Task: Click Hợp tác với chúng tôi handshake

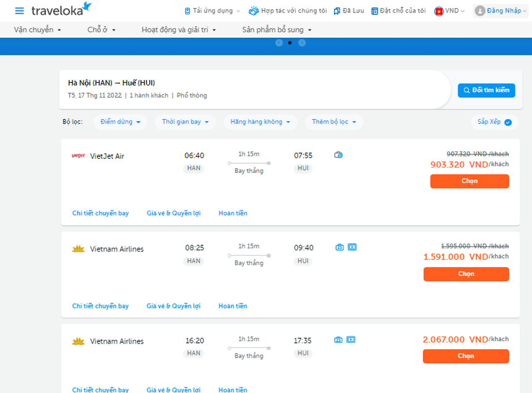Action: coord(288,11)
